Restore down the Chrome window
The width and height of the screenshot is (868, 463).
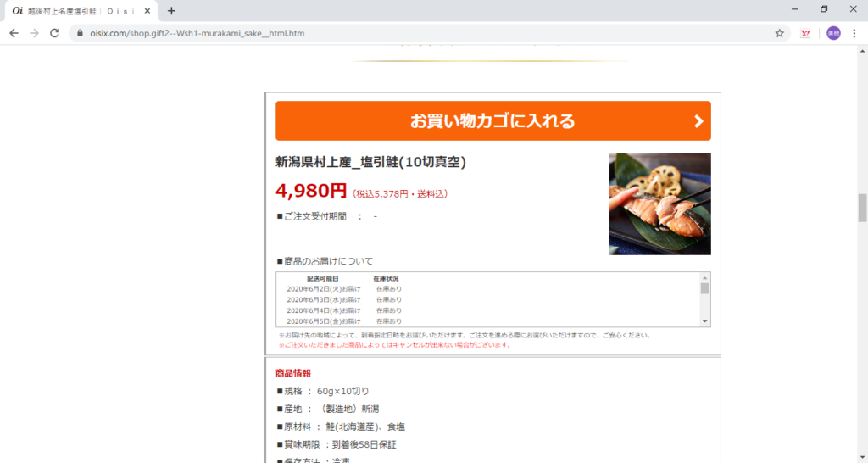(824, 9)
